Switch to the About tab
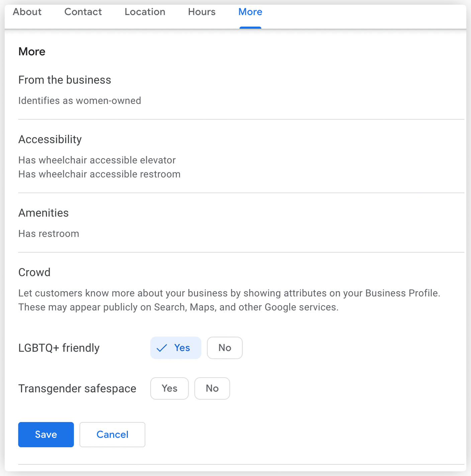This screenshot has height=476, width=471. click(x=27, y=12)
